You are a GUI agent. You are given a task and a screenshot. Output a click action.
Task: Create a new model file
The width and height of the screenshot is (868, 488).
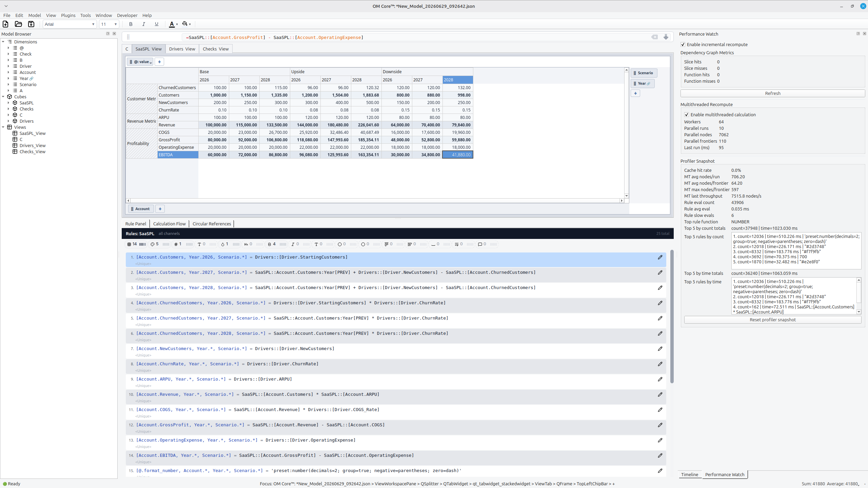point(5,24)
